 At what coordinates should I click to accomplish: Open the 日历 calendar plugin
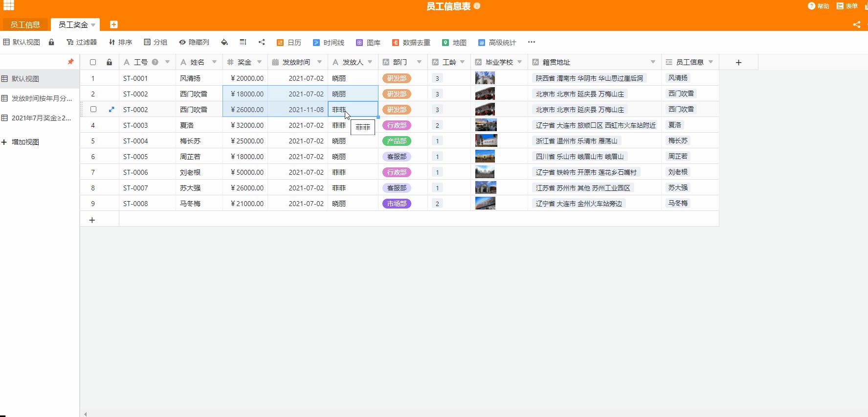pos(289,43)
